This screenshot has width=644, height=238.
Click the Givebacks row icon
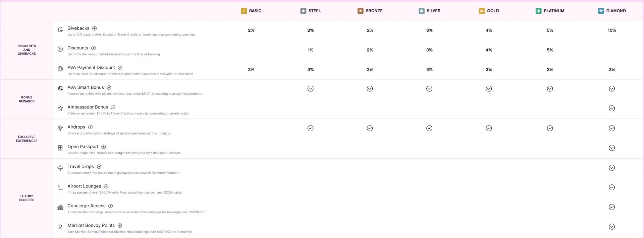pyautogui.click(x=60, y=29)
